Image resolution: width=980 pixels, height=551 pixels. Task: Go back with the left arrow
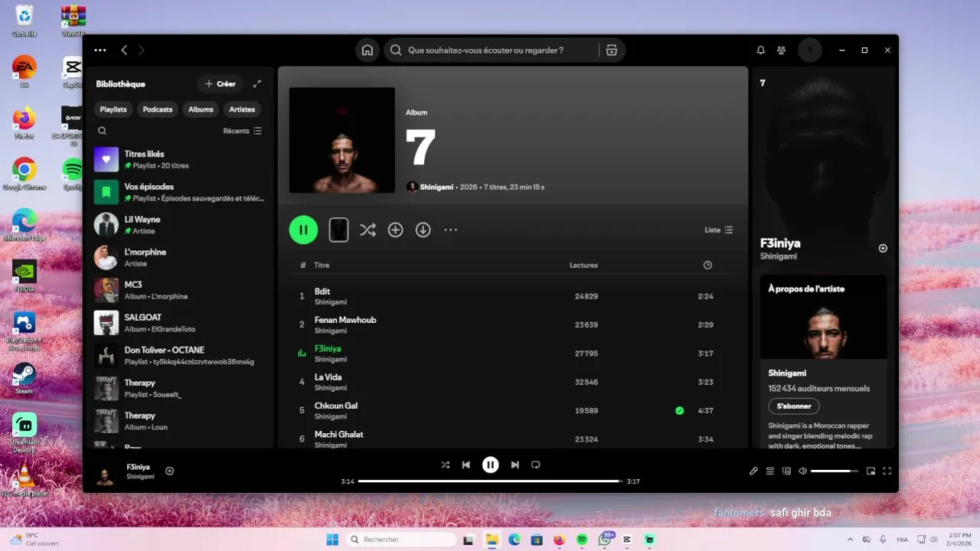(x=124, y=51)
